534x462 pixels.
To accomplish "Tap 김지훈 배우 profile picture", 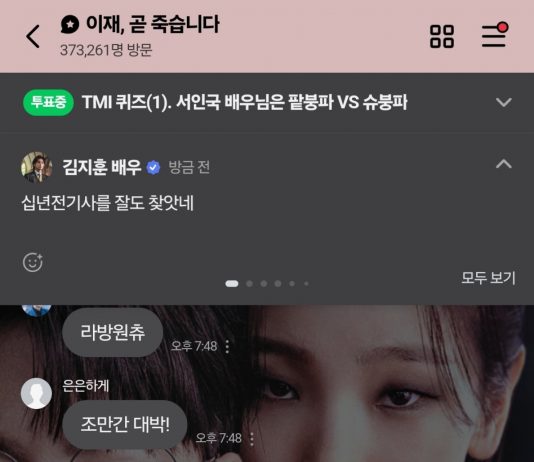I will [x=36, y=167].
